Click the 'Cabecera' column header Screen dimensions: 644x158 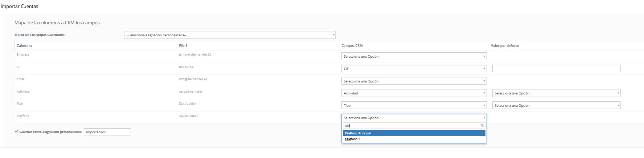pos(24,46)
